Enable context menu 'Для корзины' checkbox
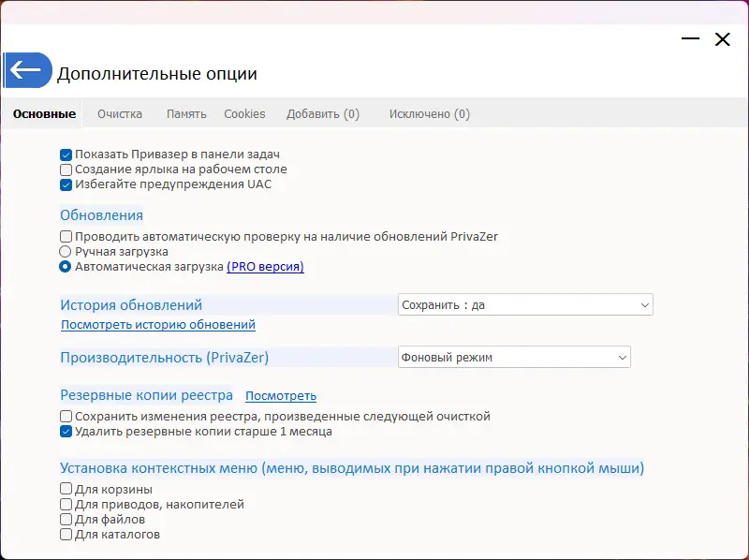The width and height of the screenshot is (749, 560). coord(66,489)
